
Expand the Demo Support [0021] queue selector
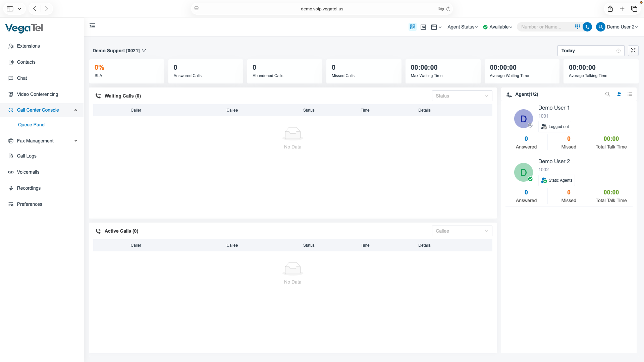click(x=119, y=51)
